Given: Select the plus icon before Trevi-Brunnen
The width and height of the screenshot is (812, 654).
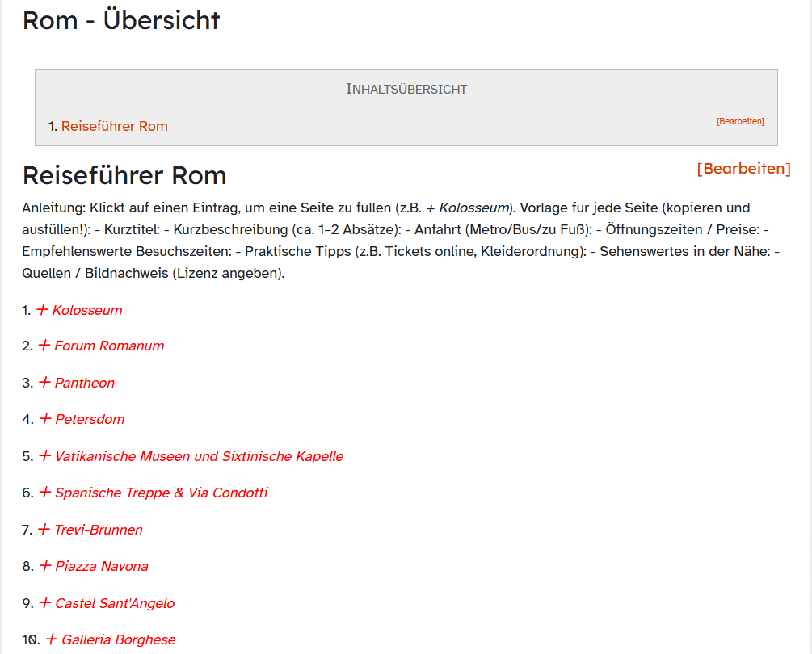Looking at the screenshot, I should [x=44, y=530].
